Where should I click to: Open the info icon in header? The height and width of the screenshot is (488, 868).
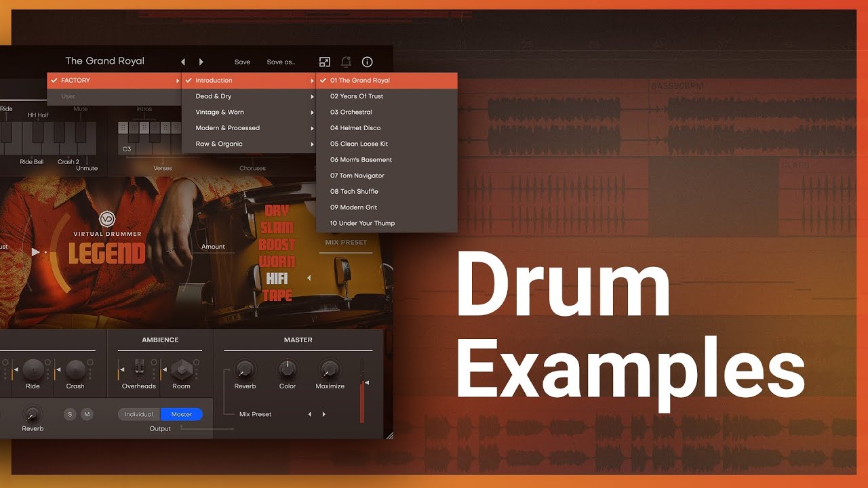[367, 62]
